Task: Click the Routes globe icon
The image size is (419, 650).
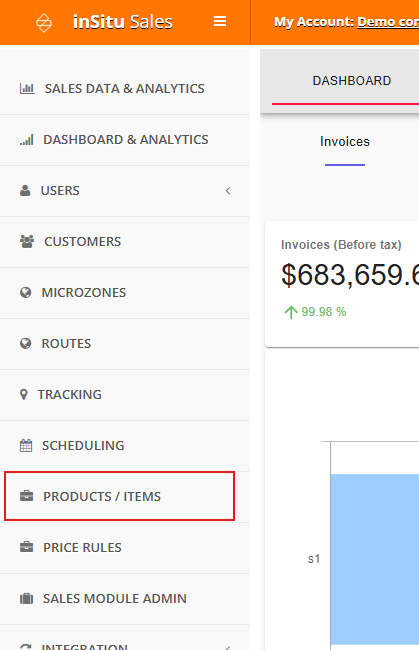Action: pyautogui.click(x=26, y=344)
